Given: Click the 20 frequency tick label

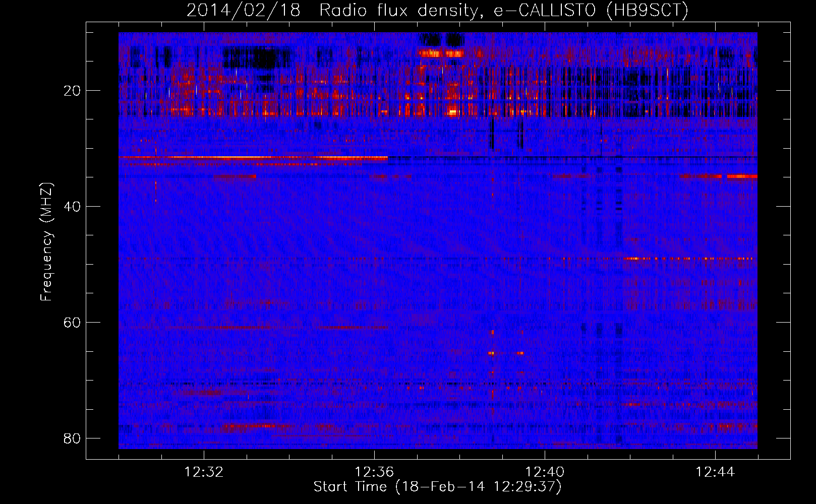Looking at the screenshot, I should point(72,91).
